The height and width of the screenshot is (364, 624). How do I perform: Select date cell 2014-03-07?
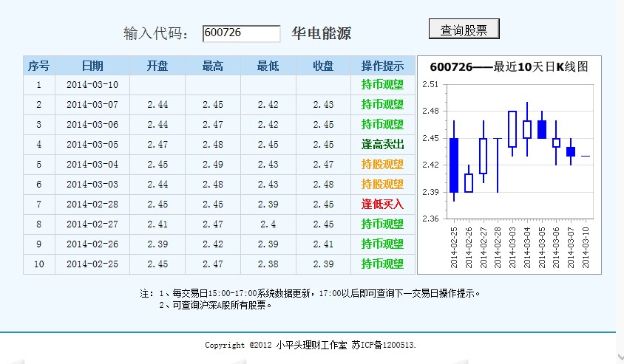[92, 105]
